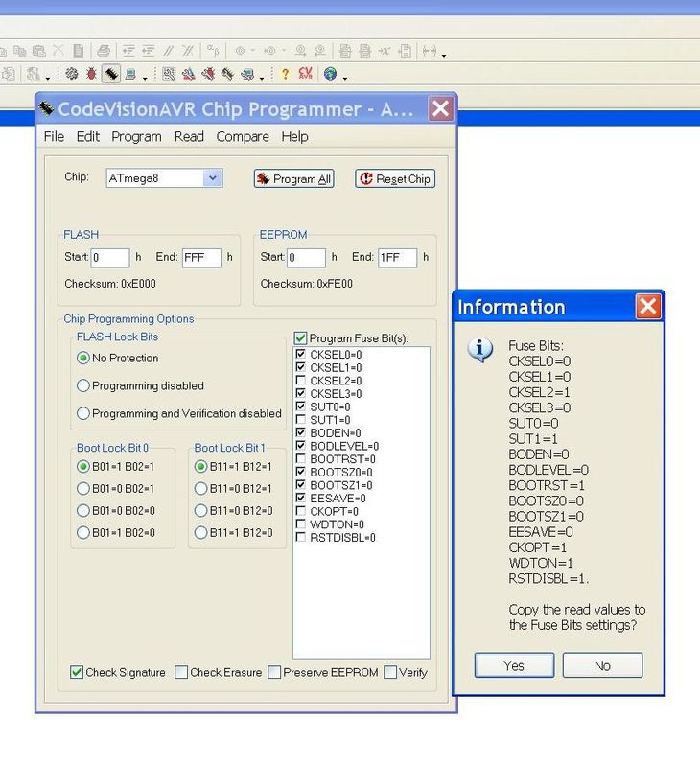This screenshot has height=767, width=700.
Task: Open the Chip ATmega8 dropdown
Action: 213,178
